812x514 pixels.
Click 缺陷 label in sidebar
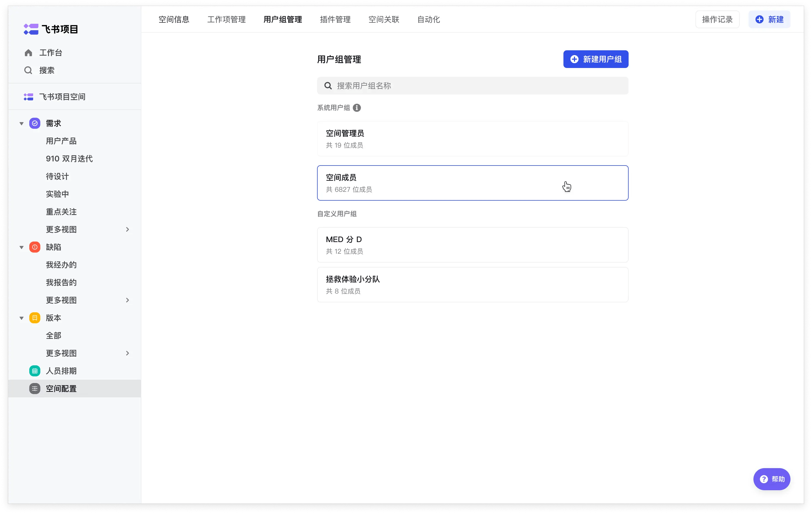click(x=54, y=247)
